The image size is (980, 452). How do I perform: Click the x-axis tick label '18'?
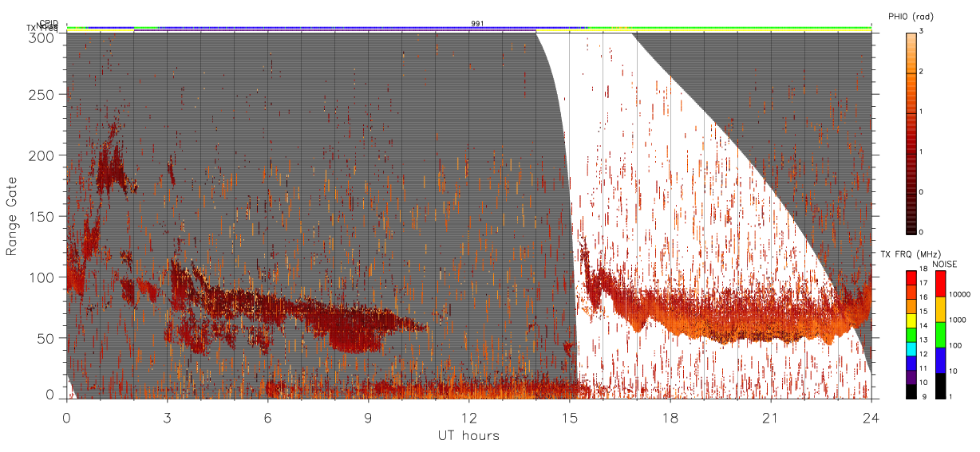tap(670, 418)
